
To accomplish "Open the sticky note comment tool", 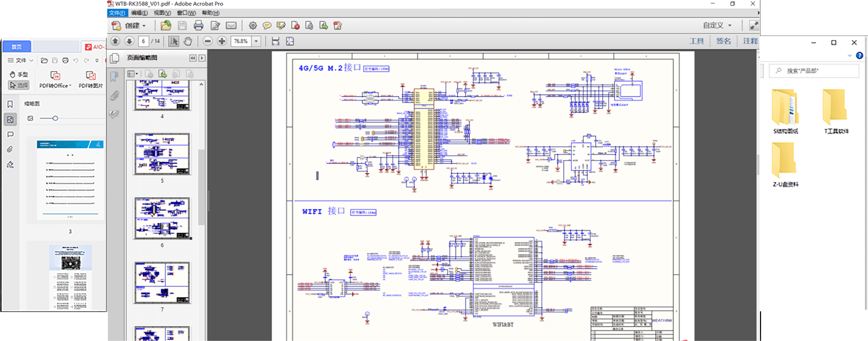I will 266,26.
